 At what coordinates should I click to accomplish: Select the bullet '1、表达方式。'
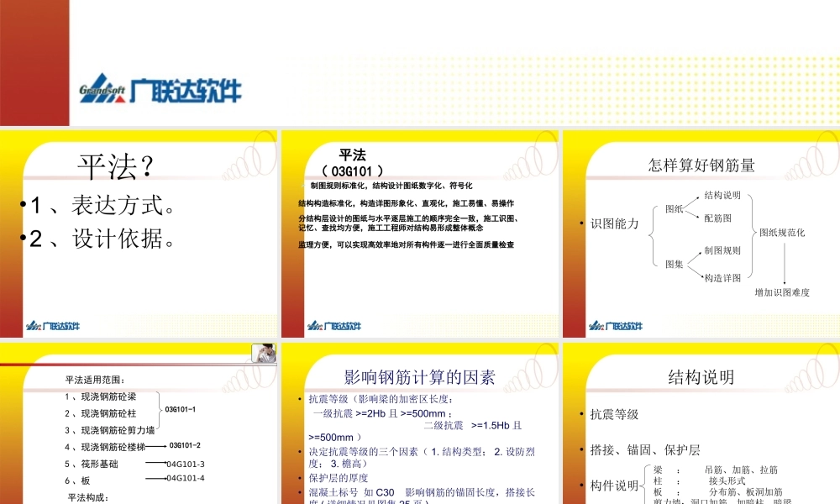click(x=97, y=205)
